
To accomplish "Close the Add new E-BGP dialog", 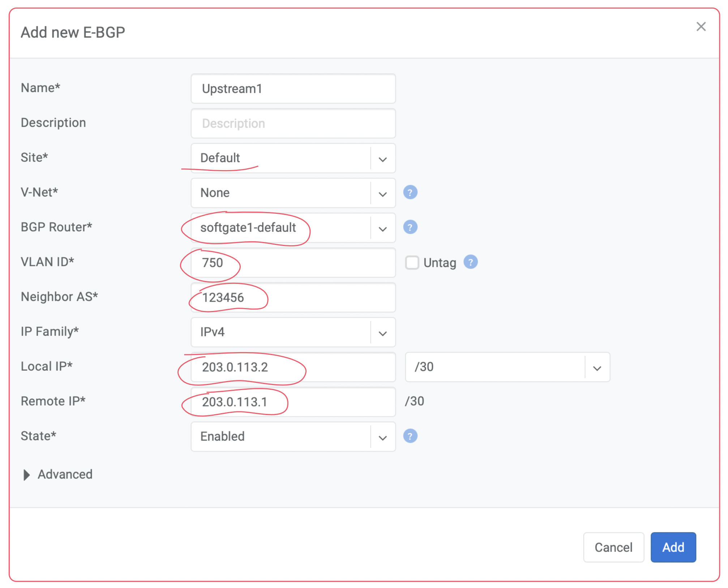I will 701,26.
